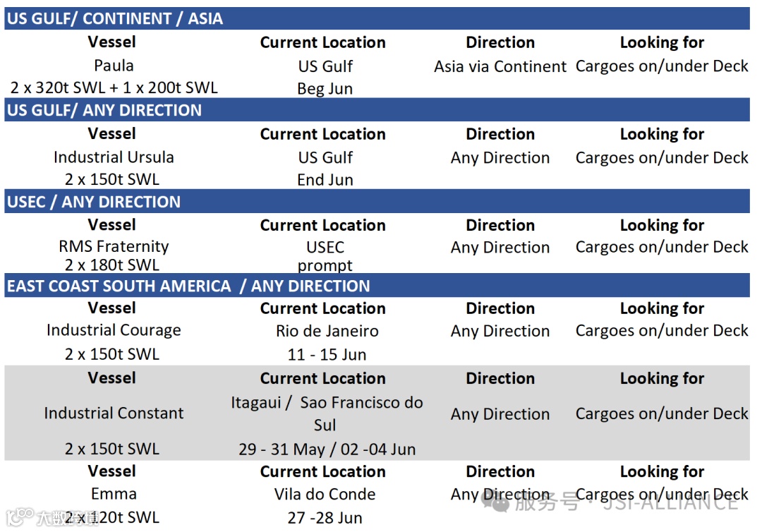Select the Vila do Conde location cell

click(x=325, y=494)
